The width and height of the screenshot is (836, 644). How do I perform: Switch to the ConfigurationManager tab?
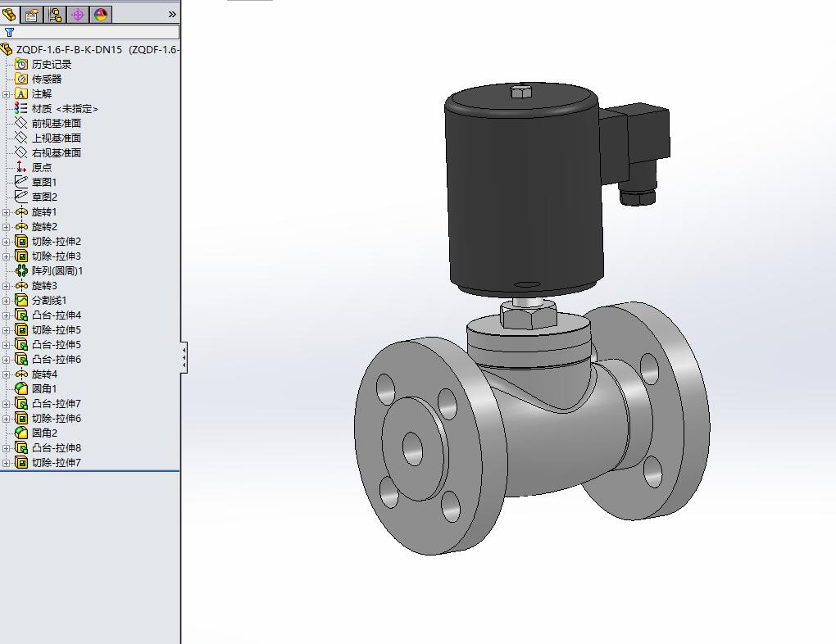54,15
